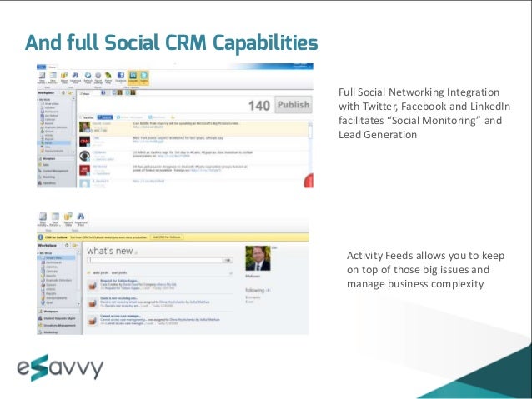532x399 pixels.
Task: Select the Timeline tab above the feed
Action: point(87,117)
